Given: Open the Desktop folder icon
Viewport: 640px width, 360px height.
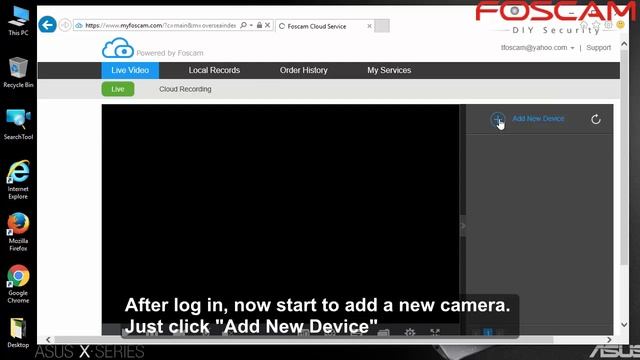Looking at the screenshot, I should coord(18,333).
